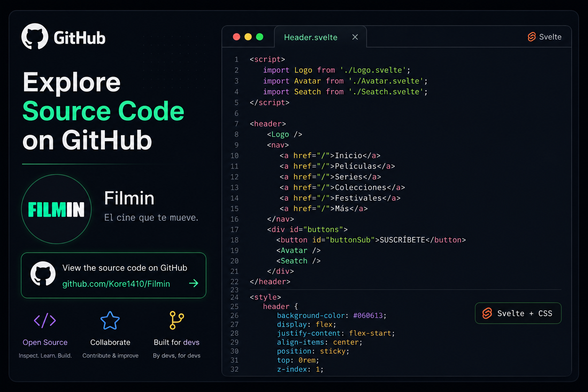Click the 'View the source code on GitHub' text
This screenshot has width=588, height=392.
click(x=125, y=268)
